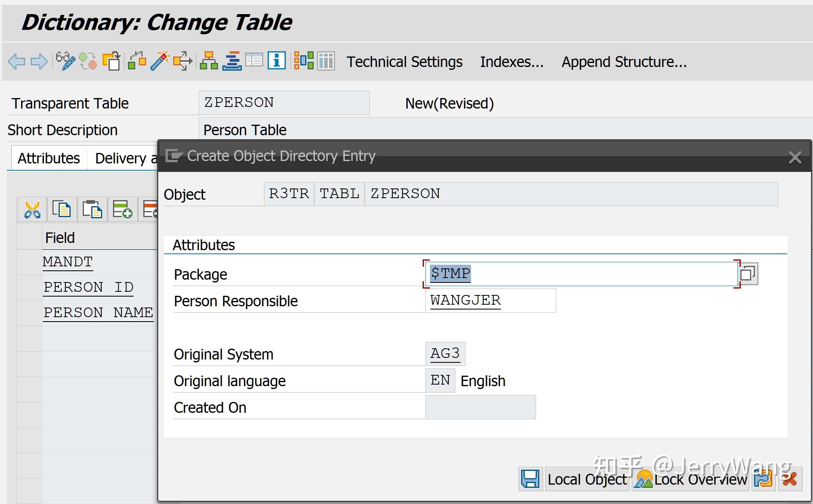The height and width of the screenshot is (504, 813).
Task: Click the red X Cancel icon in dialog
Action: (x=790, y=479)
